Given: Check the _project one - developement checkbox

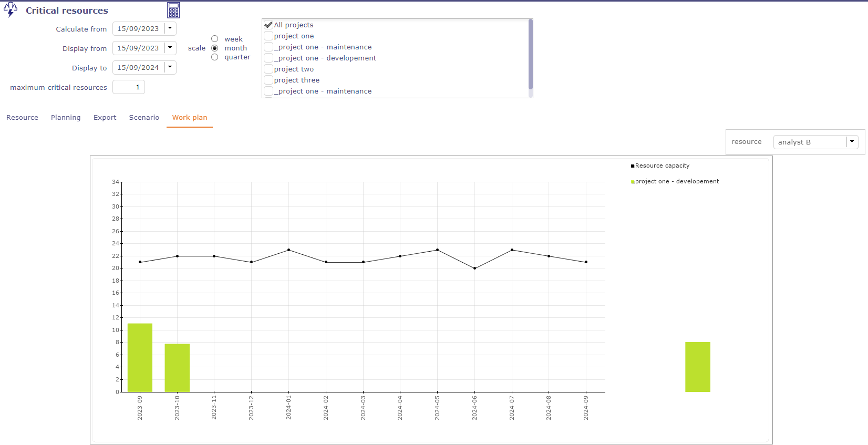Looking at the screenshot, I should click(x=268, y=58).
